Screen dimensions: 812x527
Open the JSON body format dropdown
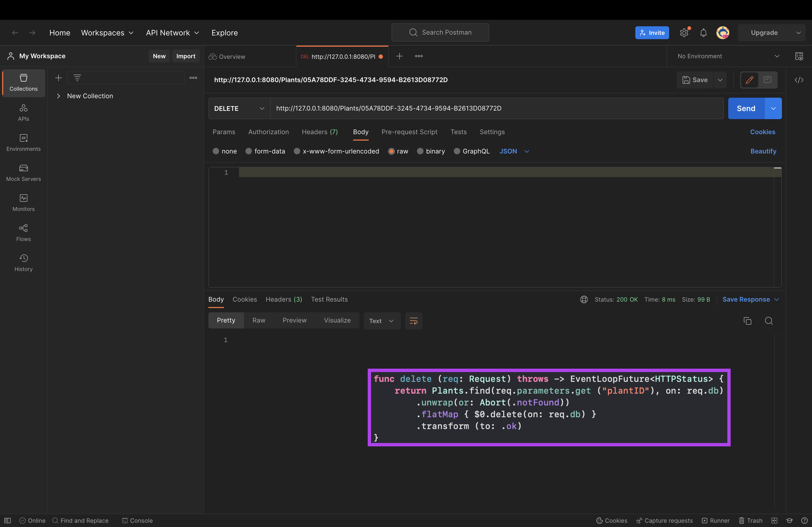[514, 151]
